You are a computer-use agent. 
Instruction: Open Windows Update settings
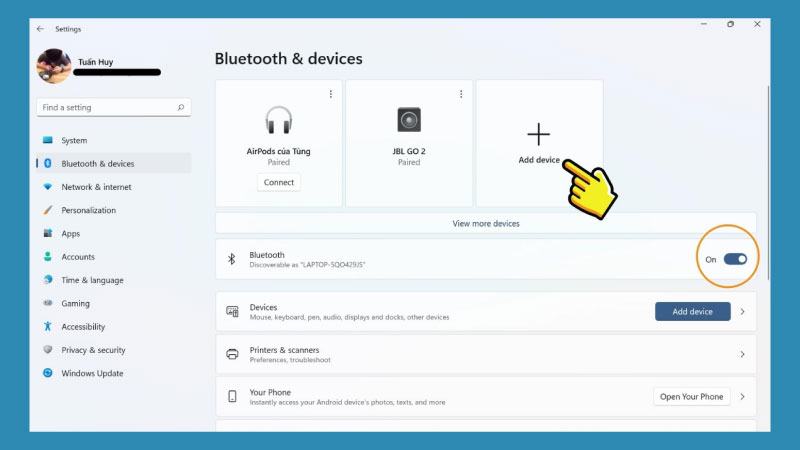pos(114,373)
